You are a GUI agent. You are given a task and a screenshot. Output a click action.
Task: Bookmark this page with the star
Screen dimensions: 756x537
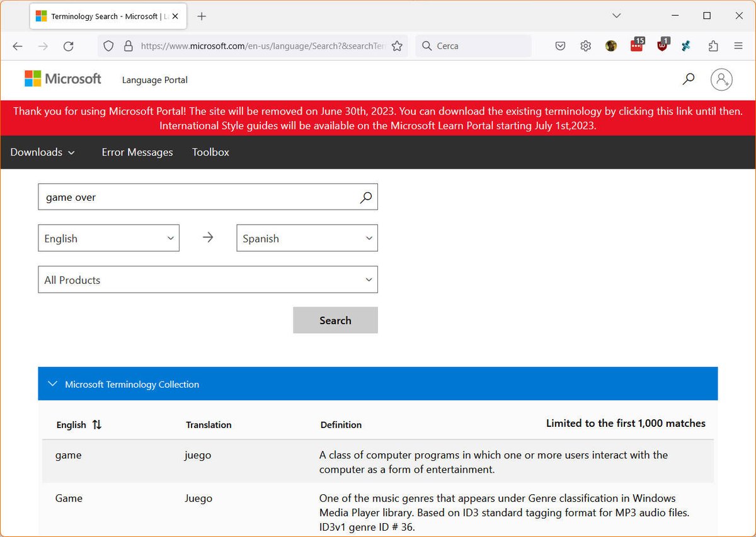pos(397,46)
